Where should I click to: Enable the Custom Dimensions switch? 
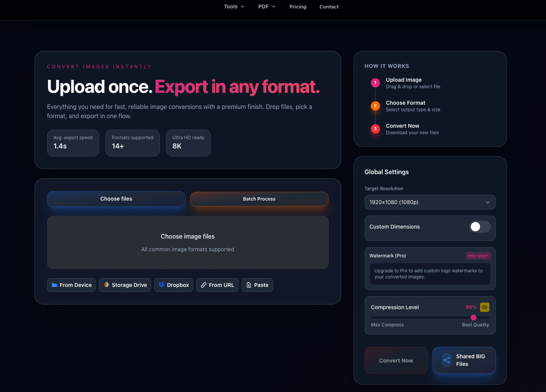point(480,227)
